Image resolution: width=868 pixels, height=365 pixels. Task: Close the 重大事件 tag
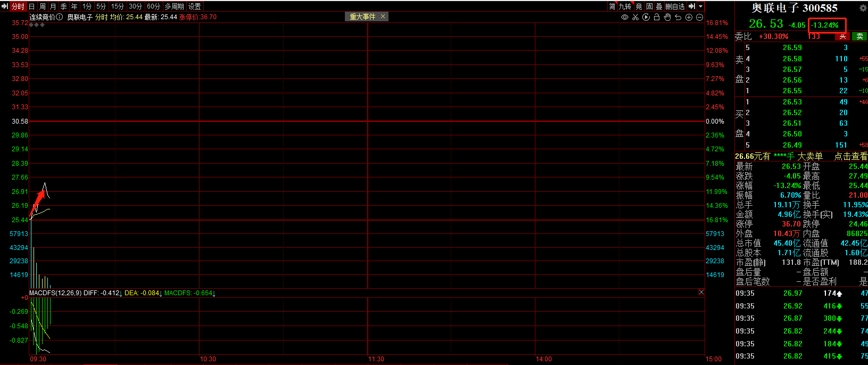[x=383, y=17]
